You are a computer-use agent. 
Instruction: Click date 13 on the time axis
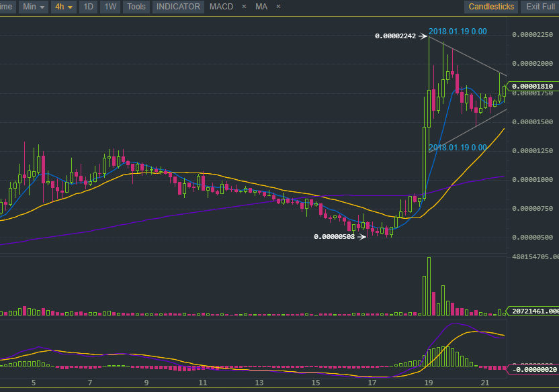(x=259, y=383)
